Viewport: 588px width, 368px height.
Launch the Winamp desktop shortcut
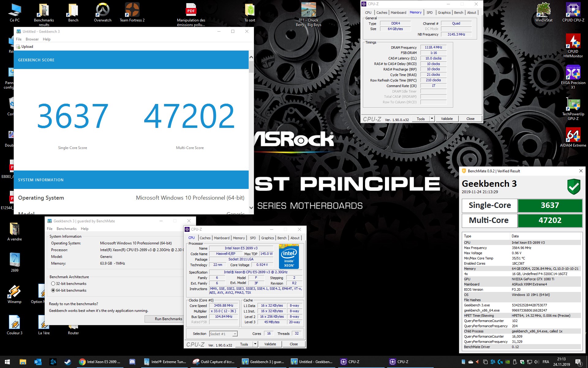14,294
